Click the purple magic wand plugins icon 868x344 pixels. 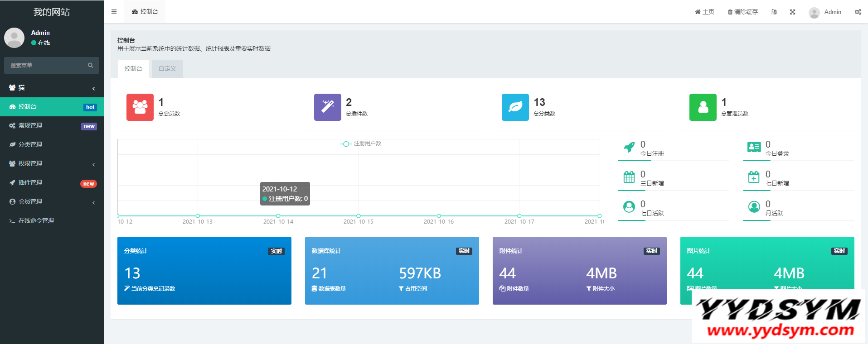pyautogui.click(x=327, y=107)
